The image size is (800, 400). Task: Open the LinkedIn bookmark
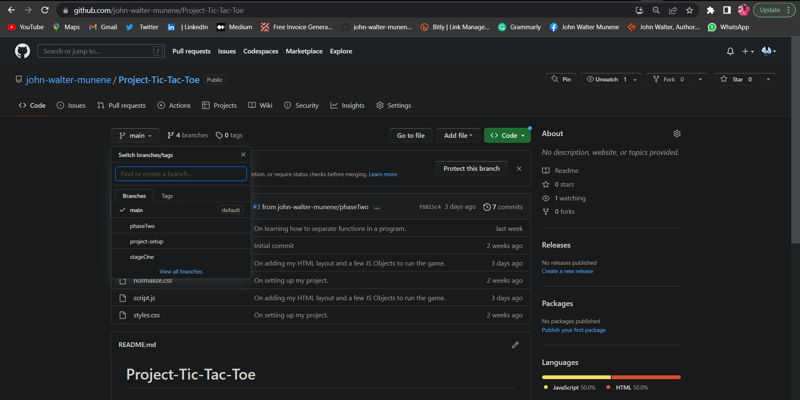pyautogui.click(x=187, y=27)
